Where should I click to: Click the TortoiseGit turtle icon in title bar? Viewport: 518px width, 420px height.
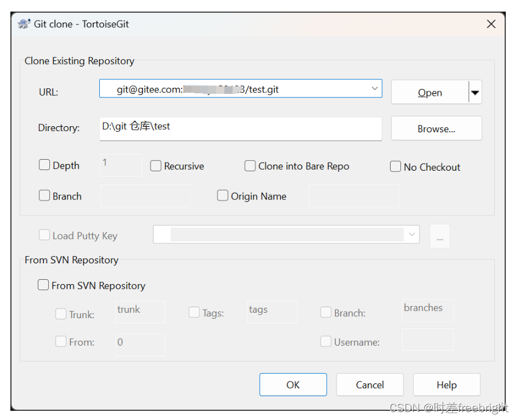click(24, 24)
